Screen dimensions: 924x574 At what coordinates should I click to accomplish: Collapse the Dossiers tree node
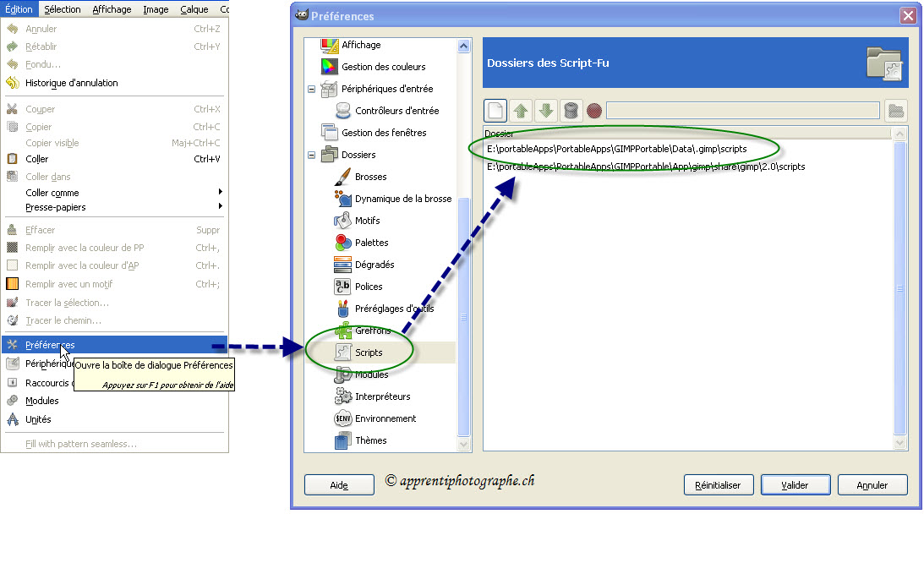pos(312,156)
